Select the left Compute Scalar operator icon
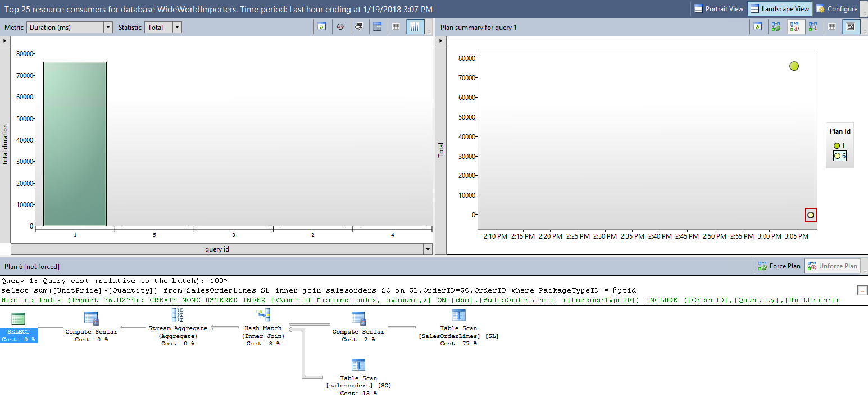868x411 pixels. click(91, 318)
